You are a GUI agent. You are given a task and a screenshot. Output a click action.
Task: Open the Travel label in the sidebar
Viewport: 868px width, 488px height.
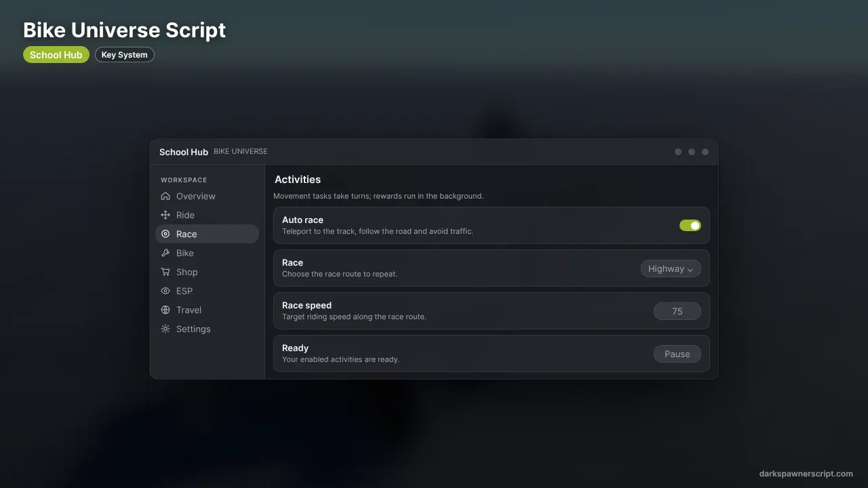189,310
